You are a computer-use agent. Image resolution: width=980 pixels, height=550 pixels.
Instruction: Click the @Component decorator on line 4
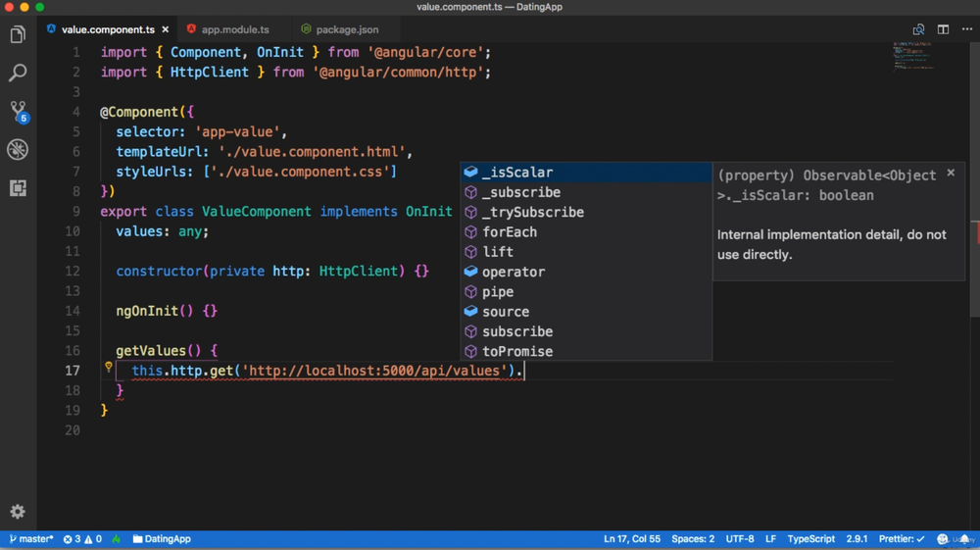point(139,112)
